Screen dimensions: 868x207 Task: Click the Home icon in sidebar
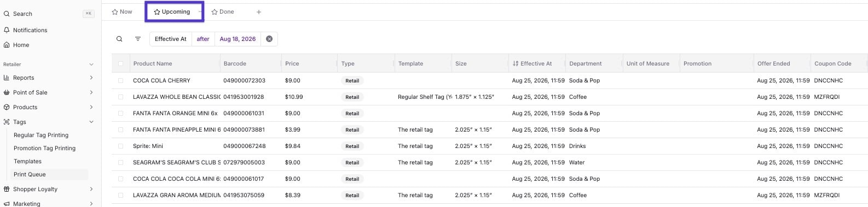[x=7, y=45]
